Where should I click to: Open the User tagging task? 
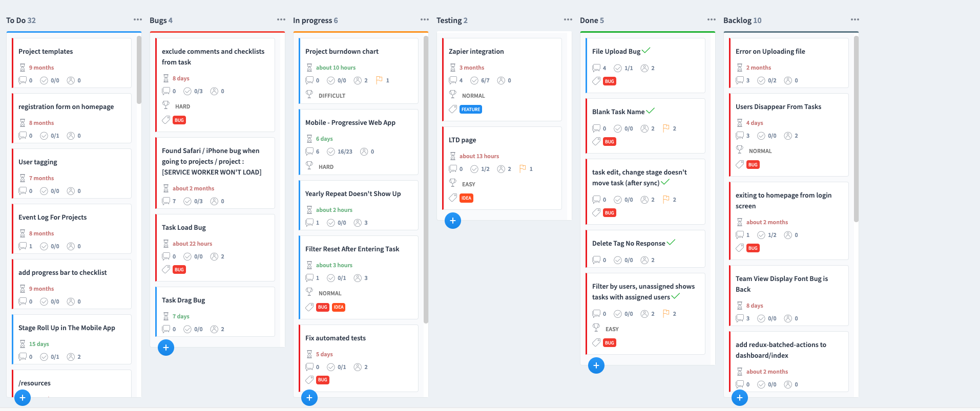[x=72, y=174]
